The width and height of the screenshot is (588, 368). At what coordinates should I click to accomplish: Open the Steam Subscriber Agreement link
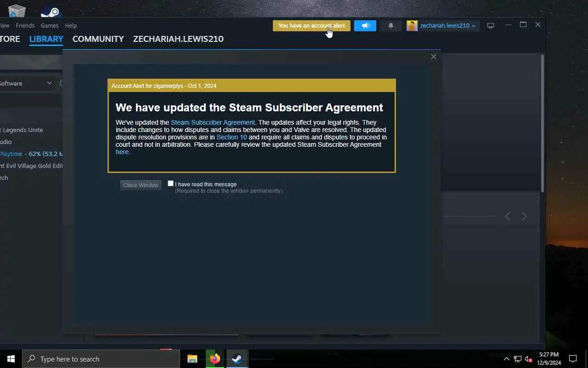[213, 122]
